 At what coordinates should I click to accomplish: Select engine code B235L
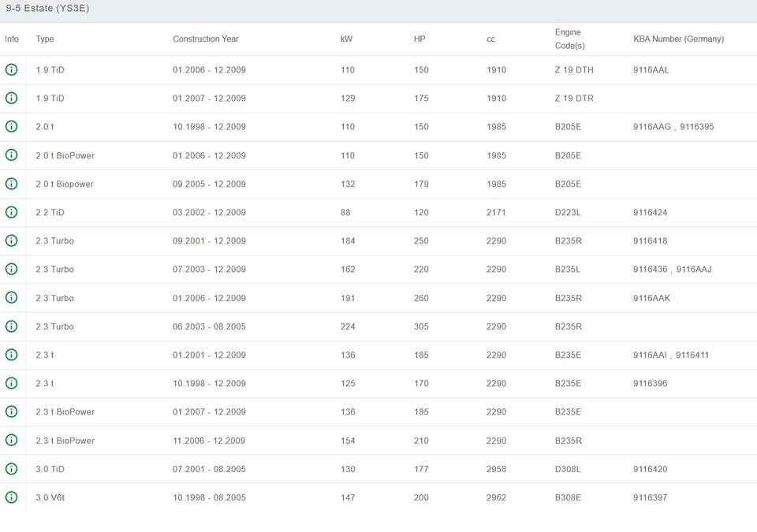click(x=567, y=270)
